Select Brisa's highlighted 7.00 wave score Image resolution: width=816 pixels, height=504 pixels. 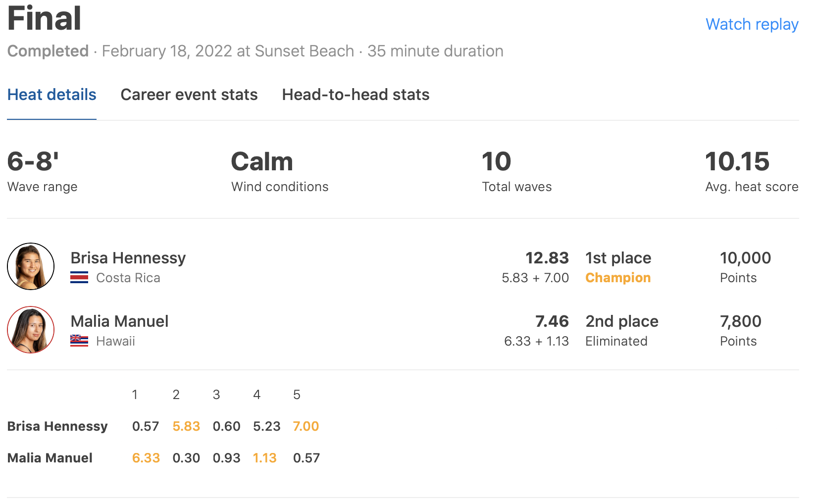coord(306,426)
